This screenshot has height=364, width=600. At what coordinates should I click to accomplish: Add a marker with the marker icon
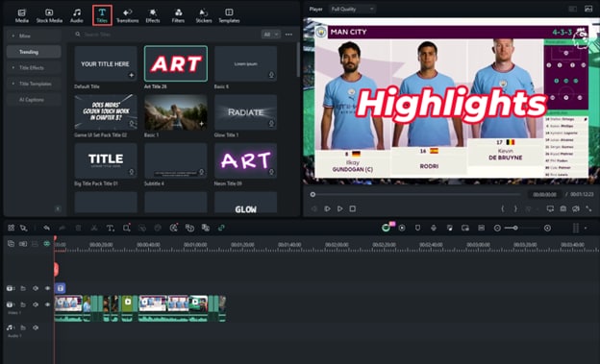click(417, 228)
